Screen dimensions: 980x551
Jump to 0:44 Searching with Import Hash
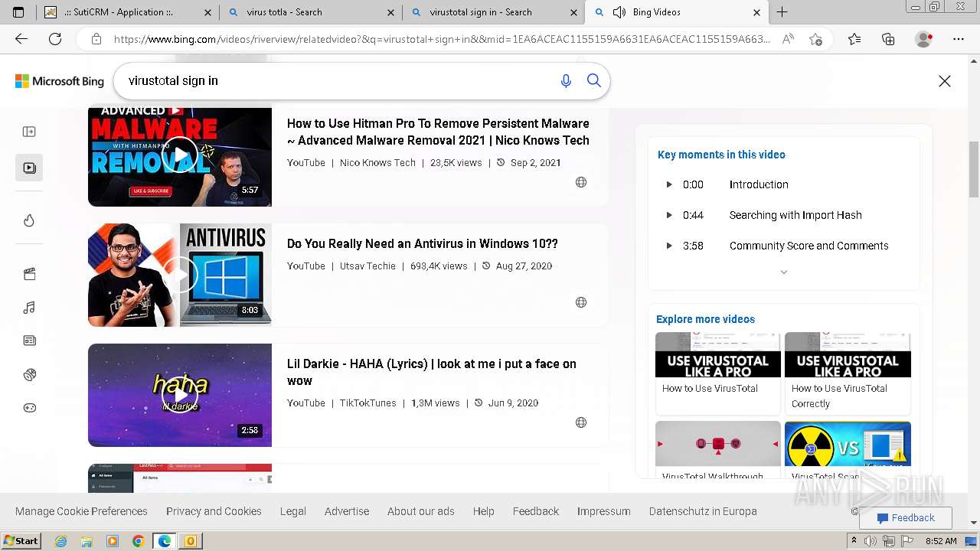784,215
